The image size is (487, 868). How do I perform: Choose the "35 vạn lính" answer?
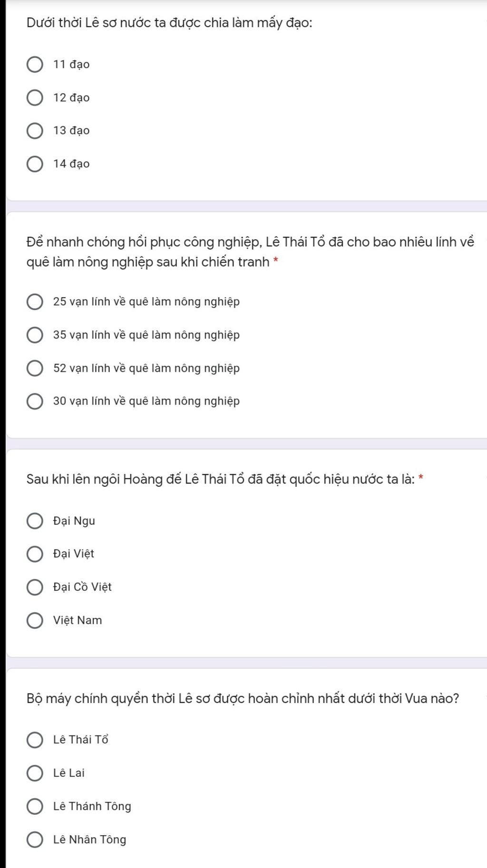pos(35,335)
